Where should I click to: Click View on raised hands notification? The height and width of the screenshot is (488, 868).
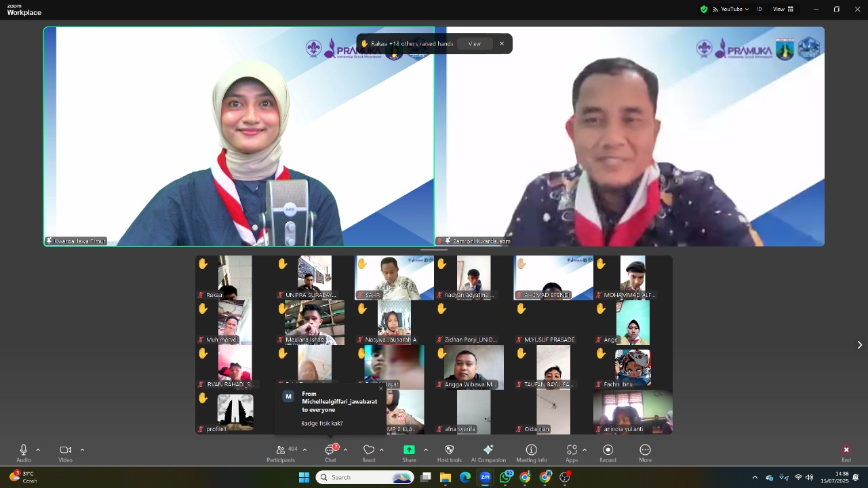pyautogui.click(x=475, y=44)
